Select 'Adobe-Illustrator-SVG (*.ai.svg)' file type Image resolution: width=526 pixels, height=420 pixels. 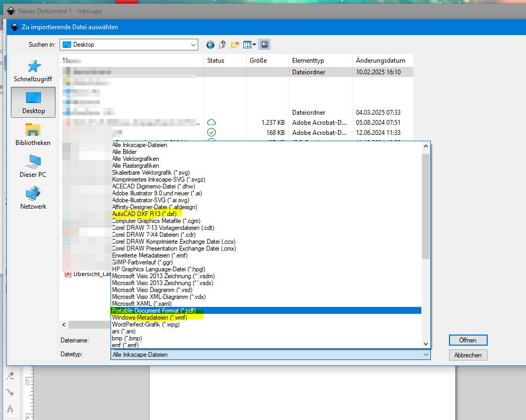coord(151,201)
